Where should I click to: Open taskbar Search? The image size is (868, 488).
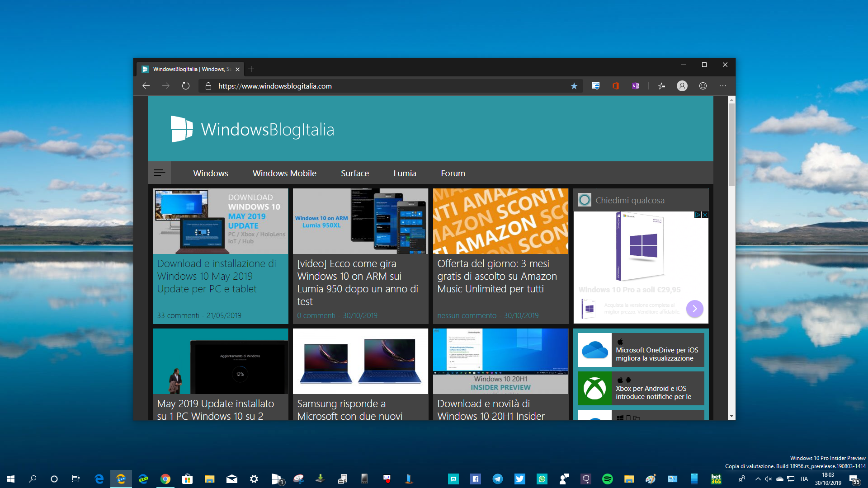click(33, 479)
